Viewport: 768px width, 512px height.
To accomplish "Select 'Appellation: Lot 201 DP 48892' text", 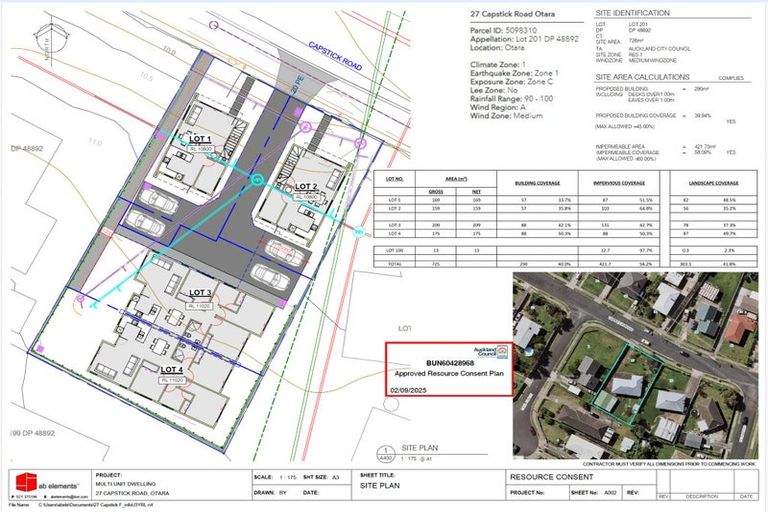I will tap(524, 39).
